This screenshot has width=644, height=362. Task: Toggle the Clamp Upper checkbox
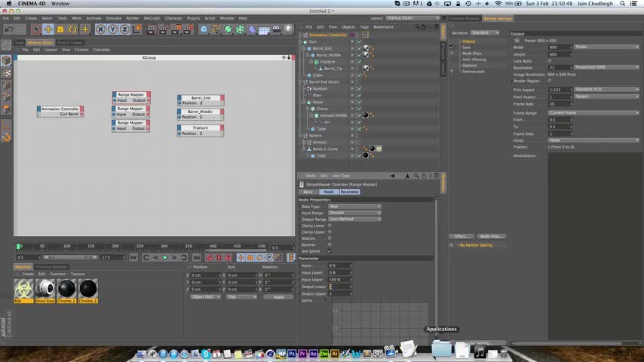coord(330,232)
